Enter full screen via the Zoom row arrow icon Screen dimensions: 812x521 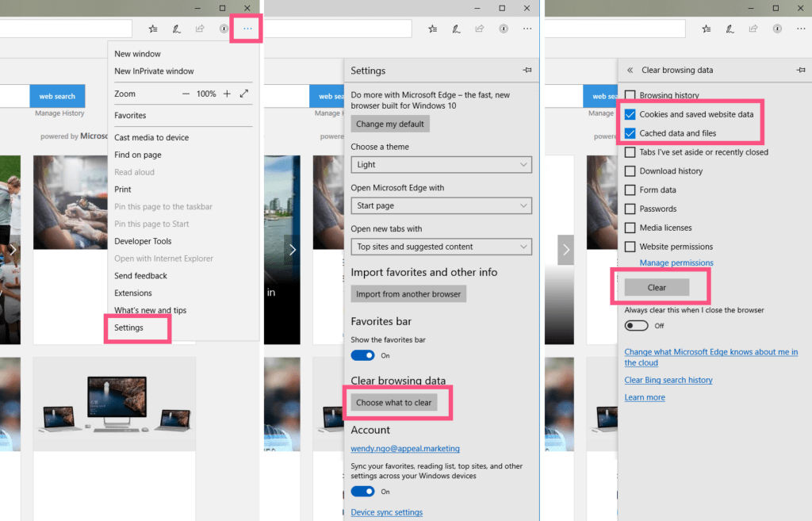pos(244,94)
